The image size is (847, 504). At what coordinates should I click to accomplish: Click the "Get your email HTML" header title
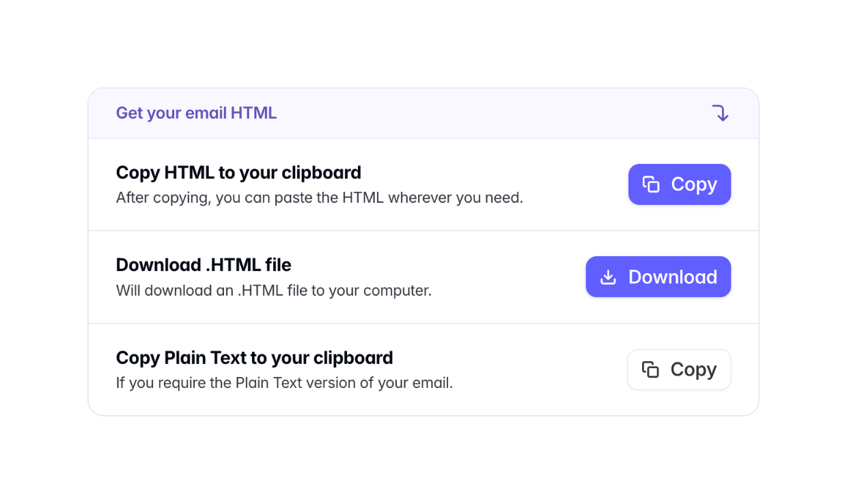click(196, 113)
